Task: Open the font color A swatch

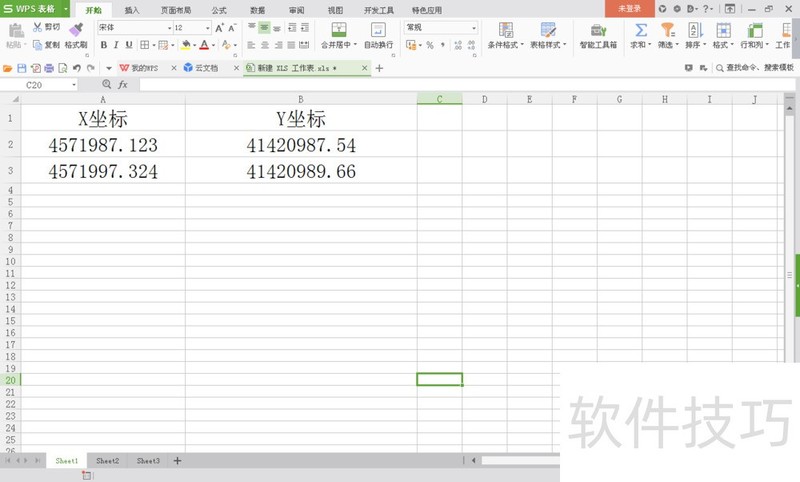Action: (204, 45)
